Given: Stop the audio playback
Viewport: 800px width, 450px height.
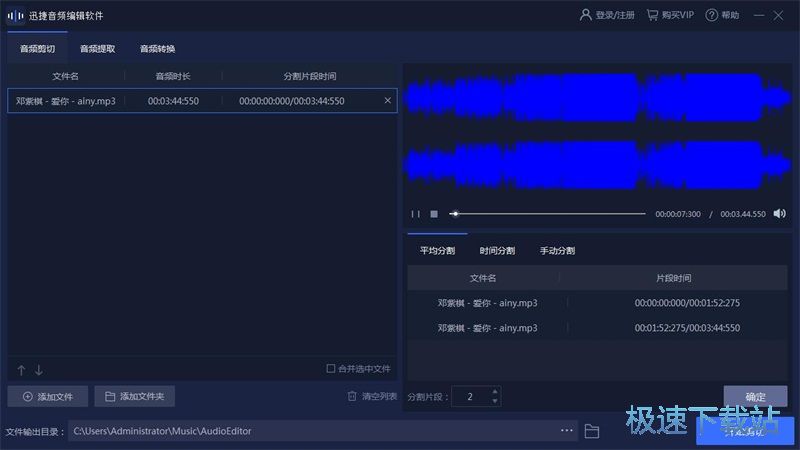Looking at the screenshot, I should coord(434,214).
